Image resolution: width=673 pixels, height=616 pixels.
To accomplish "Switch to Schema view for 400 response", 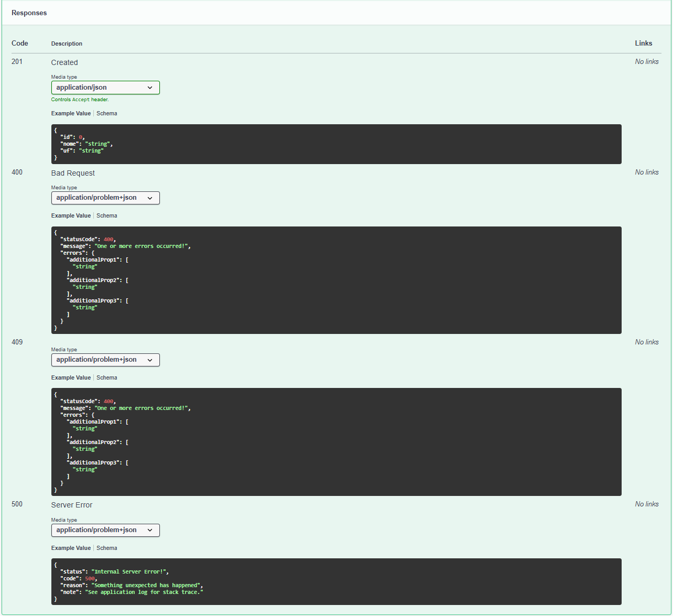I will point(106,215).
